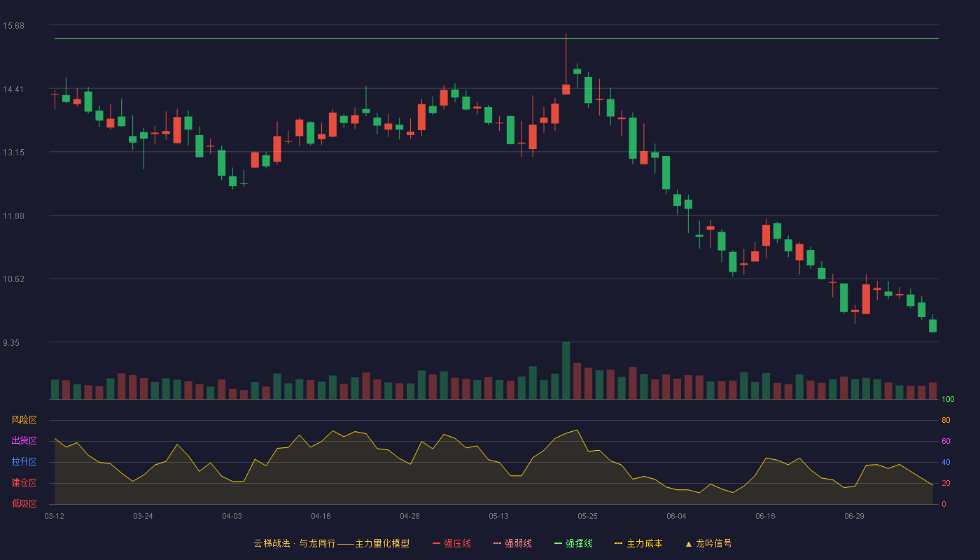Click the 03-24 date label
The image size is (980, 560).
point(143,516)
